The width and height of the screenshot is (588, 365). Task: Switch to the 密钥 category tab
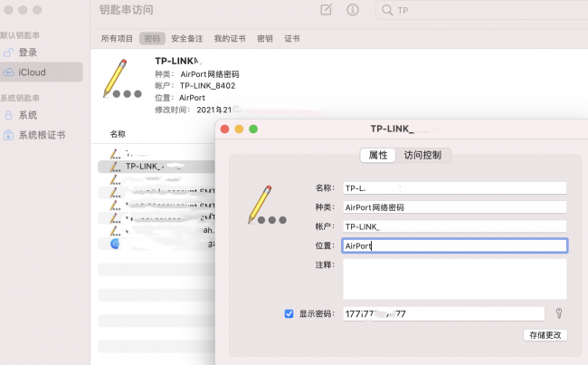(265, 38)
